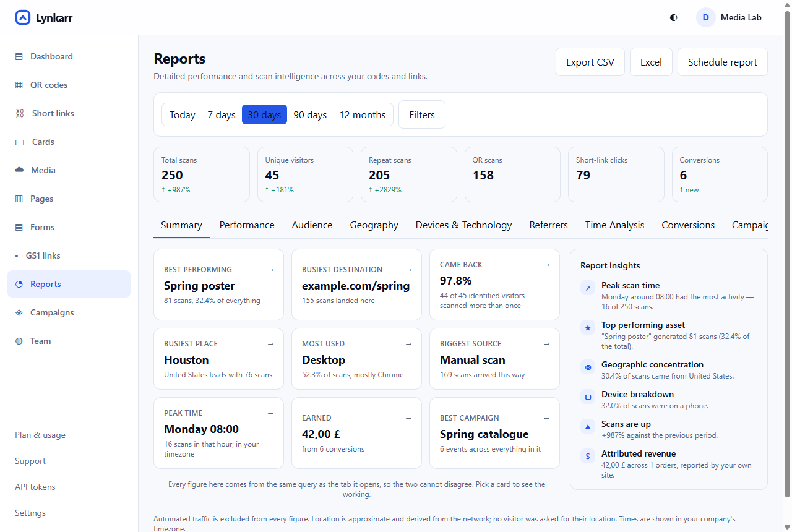Click the QR codes grid icon
Image resolution: width=792 pixels, height=532 pixels.
click(19, 85)
